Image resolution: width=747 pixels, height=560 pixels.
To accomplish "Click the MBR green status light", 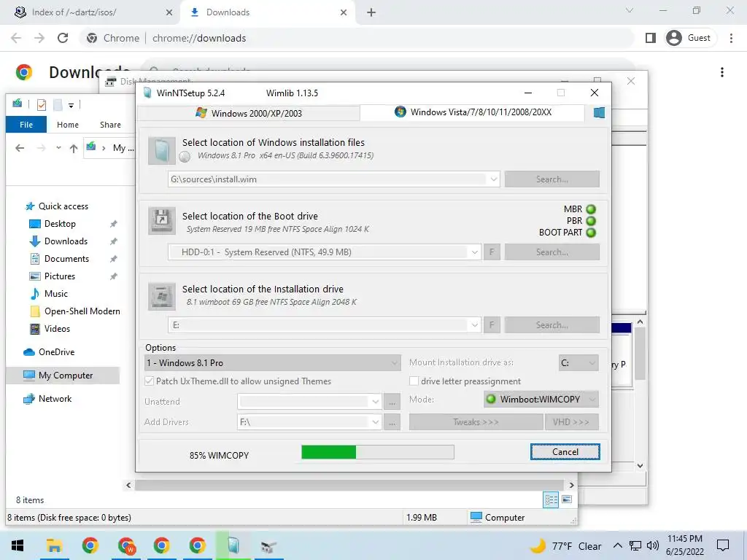I will pos(591,209).
